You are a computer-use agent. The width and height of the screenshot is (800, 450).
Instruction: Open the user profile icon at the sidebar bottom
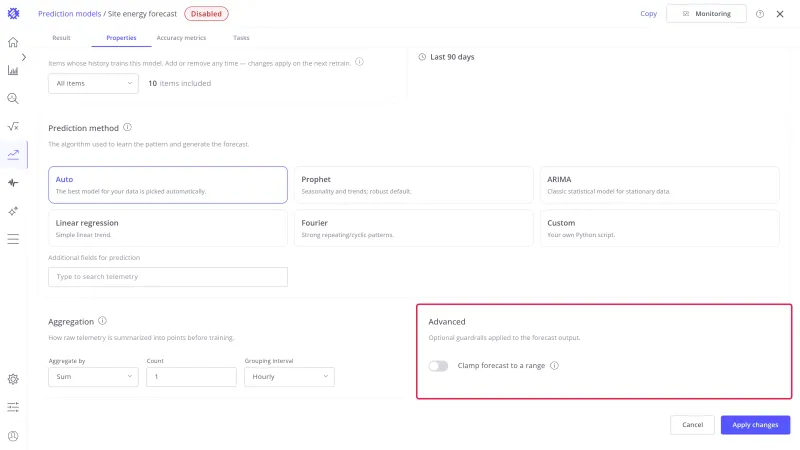pyautogui.click(x=13, y=436)
